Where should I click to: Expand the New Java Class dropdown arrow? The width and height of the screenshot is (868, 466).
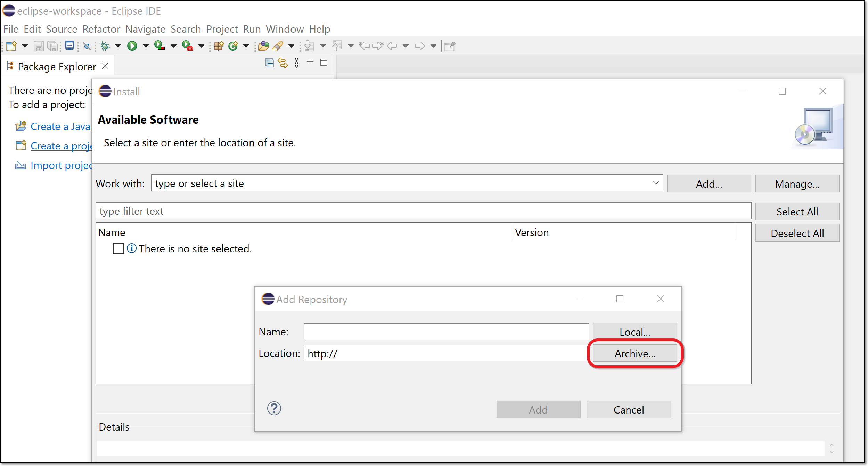246,46
